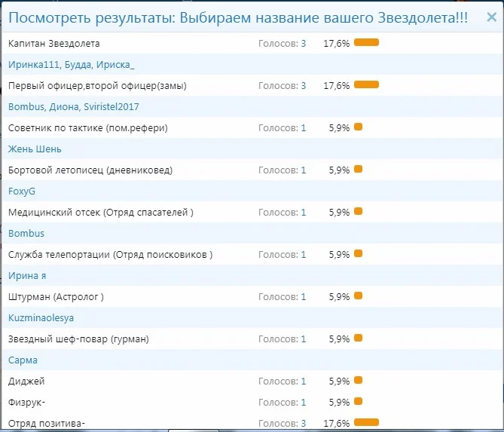Select option text Первый офицер,второй офицер(замы)
Screen dimensions: 504x432
pos(97,86)
